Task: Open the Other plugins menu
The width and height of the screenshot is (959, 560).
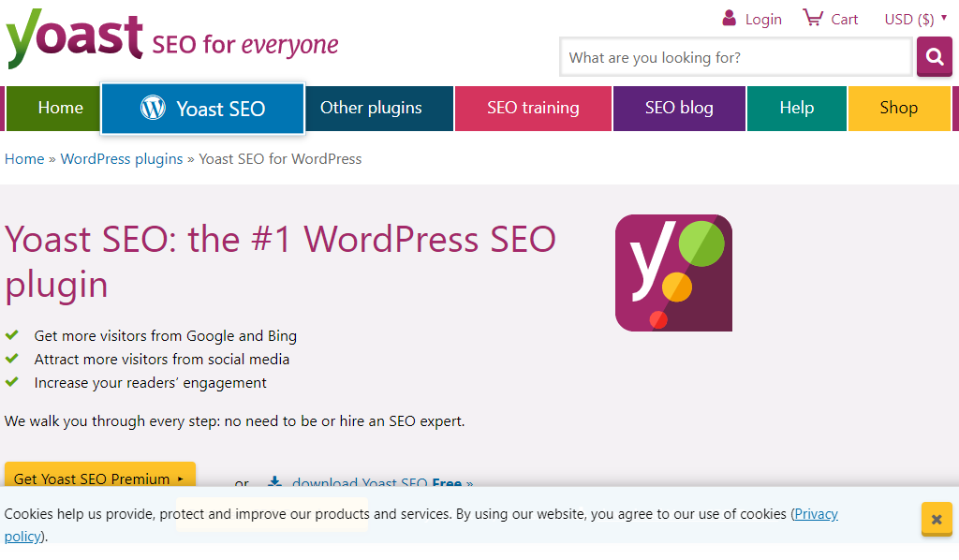Action: pos(379,109)
